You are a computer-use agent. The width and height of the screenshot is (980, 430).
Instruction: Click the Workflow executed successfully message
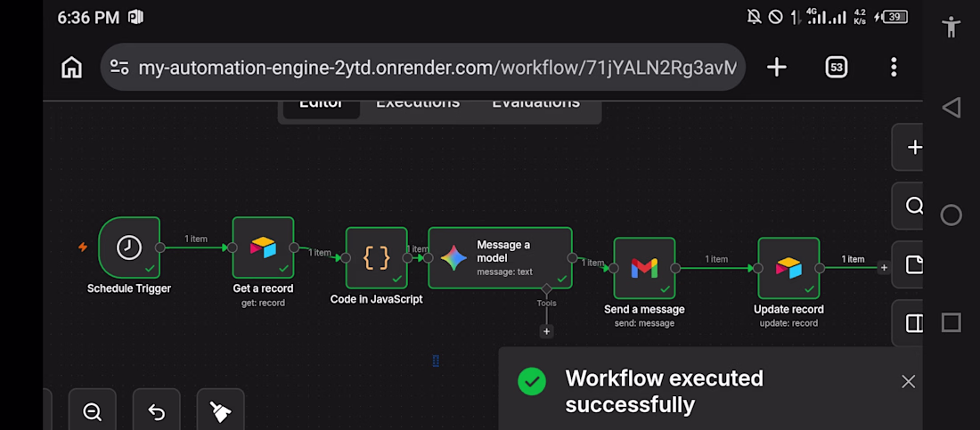point(664,391)
